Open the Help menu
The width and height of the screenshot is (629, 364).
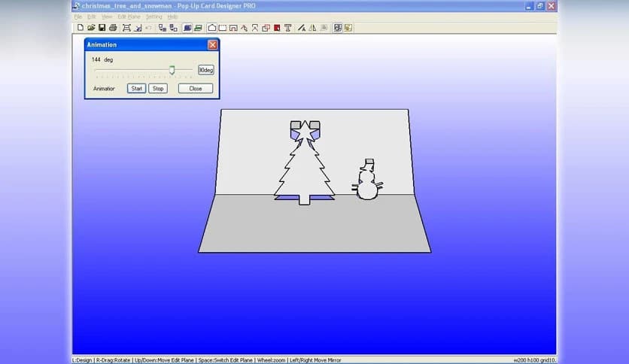coord(172,17)
